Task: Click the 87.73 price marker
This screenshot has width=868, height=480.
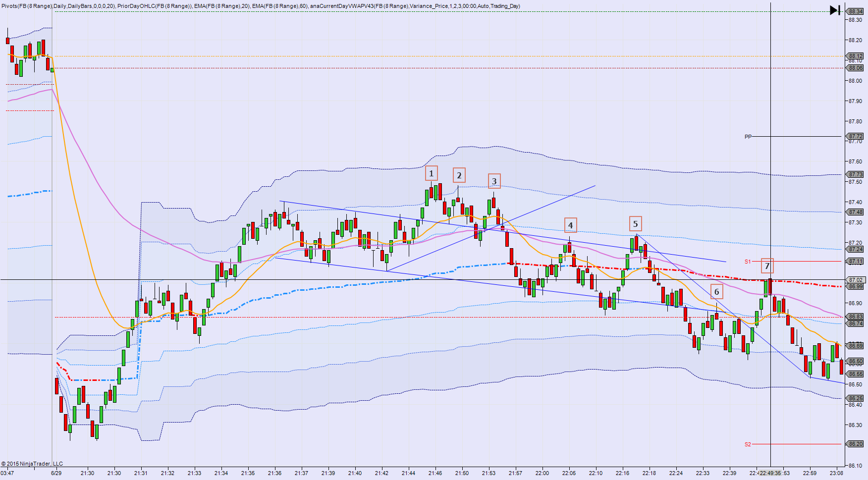Action: [x=855, y=174]
